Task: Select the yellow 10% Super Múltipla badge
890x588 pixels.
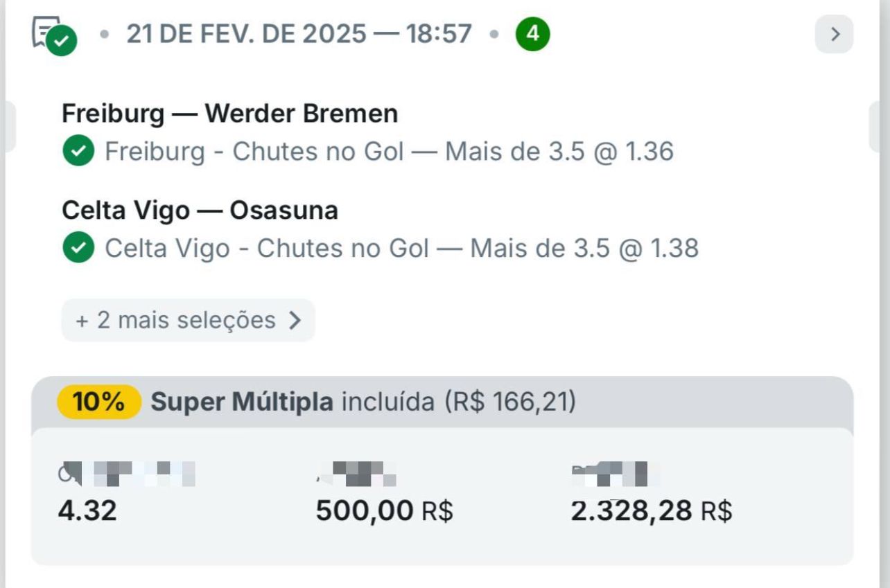Action: pyautogui.click(x=98, y=402)
